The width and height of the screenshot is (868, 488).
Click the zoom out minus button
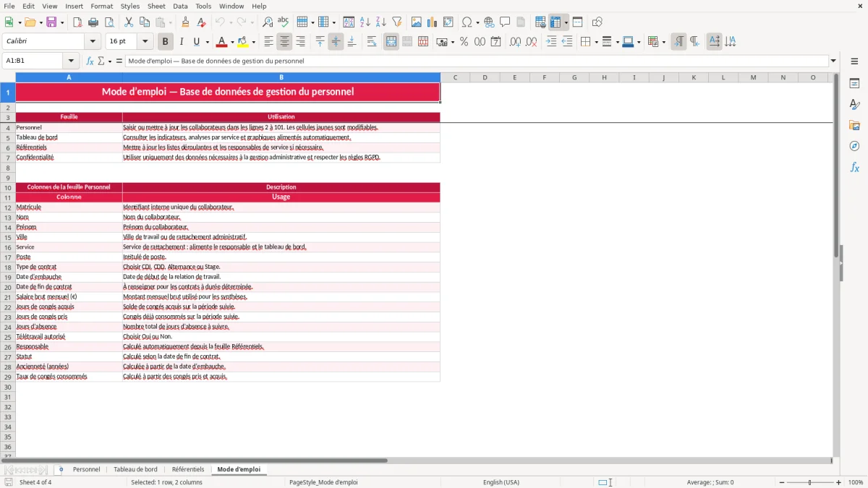pos(780,482)
